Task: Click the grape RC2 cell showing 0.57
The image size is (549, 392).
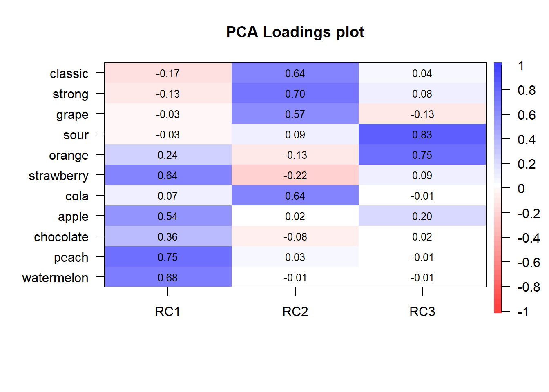Action: click(295, 114)
